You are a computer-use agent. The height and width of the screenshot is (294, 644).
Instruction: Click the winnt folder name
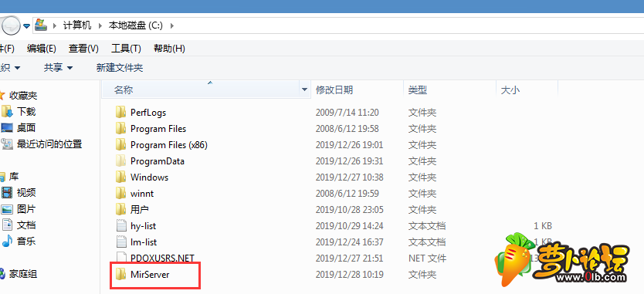[142, 194]
